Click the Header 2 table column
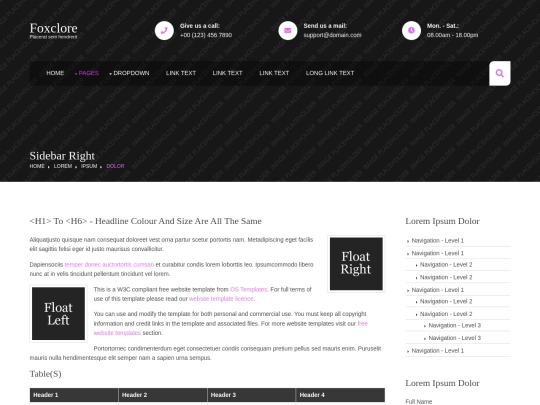This screenshot has height=405, width=540. pos(163,395)
